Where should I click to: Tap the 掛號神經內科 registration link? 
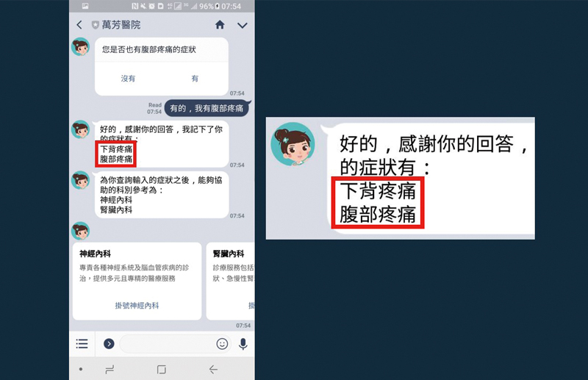click(x=137, y=305)
